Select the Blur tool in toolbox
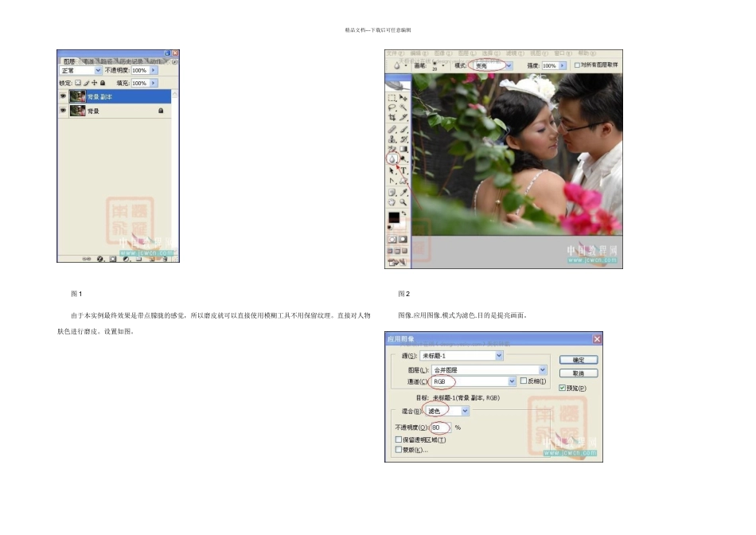Image resolution: width=756 pixels, height=535 pixels. tap(392, 158)
